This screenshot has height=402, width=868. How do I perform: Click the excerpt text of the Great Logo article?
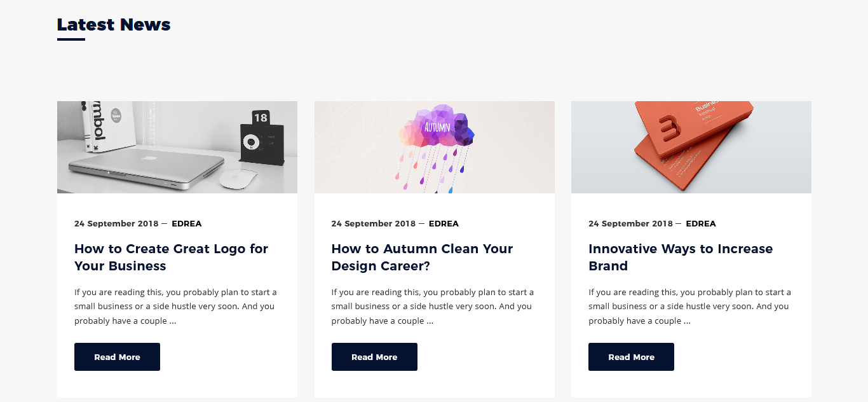[x=175, y=307]
